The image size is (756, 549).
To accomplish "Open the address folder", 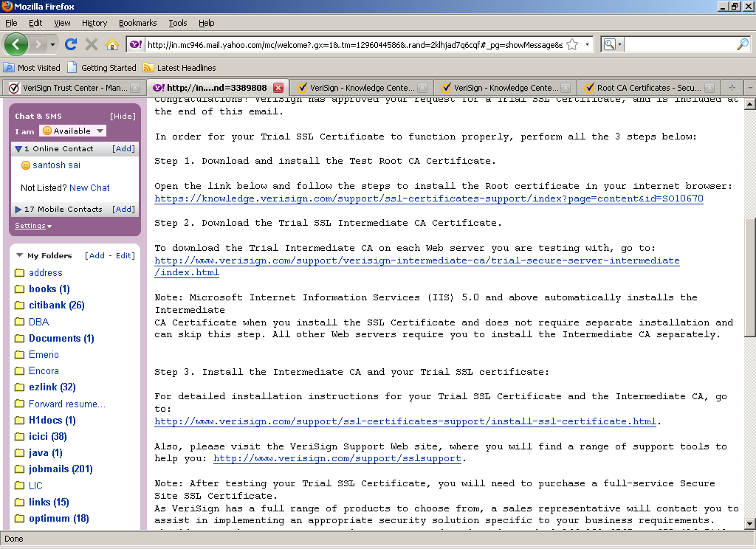I will [45, 273].
